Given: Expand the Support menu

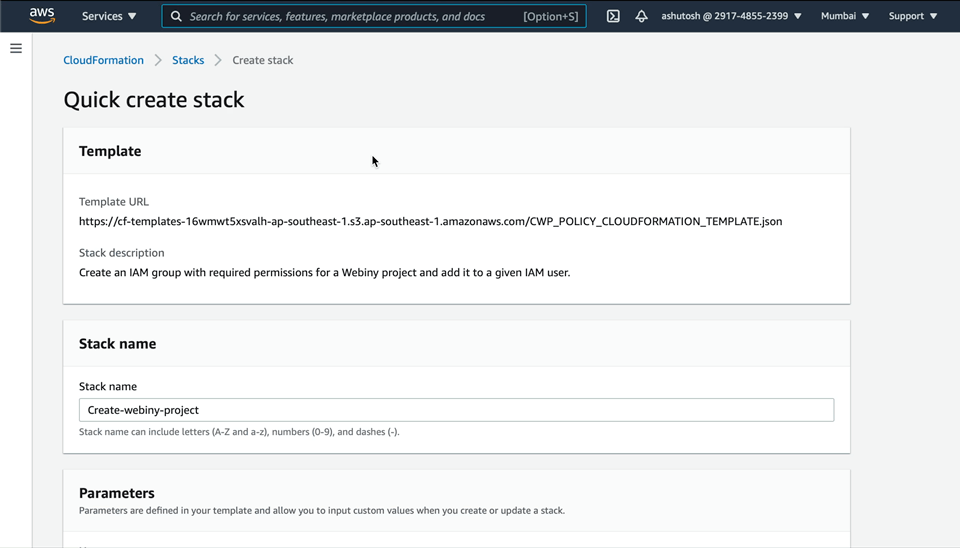Looking at the screenshot, I should [913, 16].
